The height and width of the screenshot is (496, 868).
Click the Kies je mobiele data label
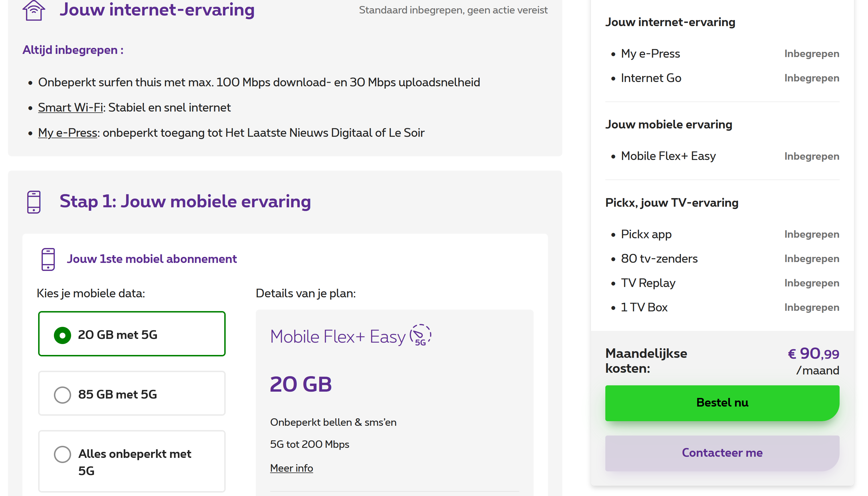click(x=91, y=293)
